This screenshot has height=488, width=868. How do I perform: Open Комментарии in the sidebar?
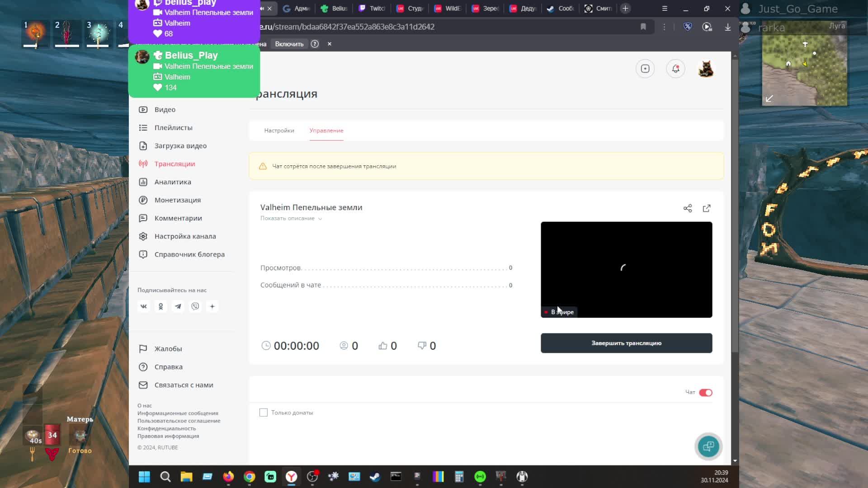[x=170, y=218]
